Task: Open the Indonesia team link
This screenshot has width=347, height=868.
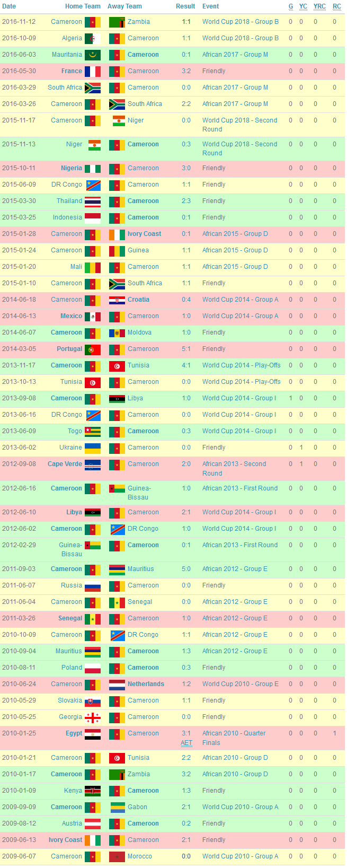Action: [x=67, y=218]
